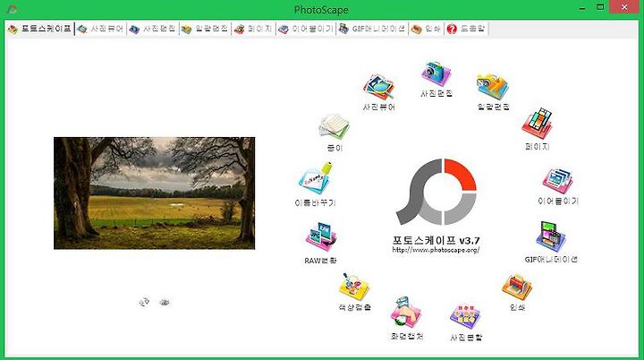Open the 도움말 (Help) tab with question mark

tap(466, 29)
